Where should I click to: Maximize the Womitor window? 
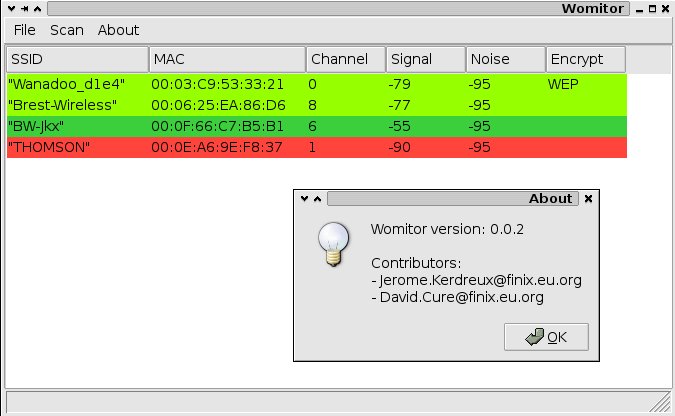click(653, 9)
